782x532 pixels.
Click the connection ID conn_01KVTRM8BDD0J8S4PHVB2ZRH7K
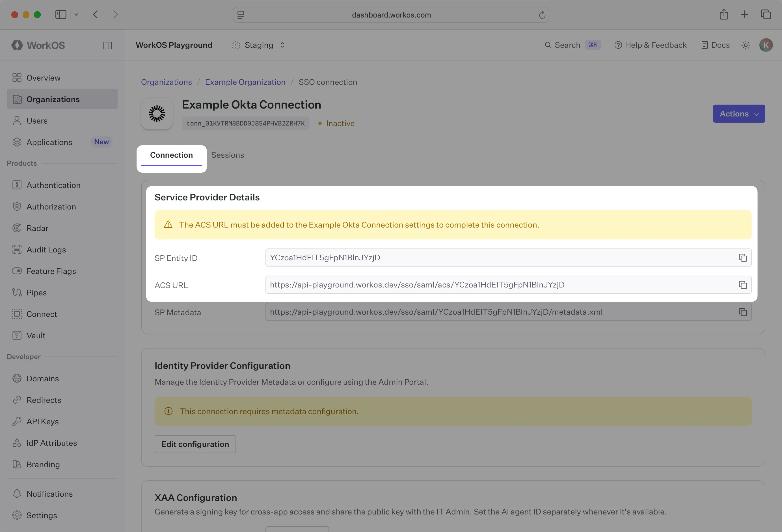tap(245, 124)
